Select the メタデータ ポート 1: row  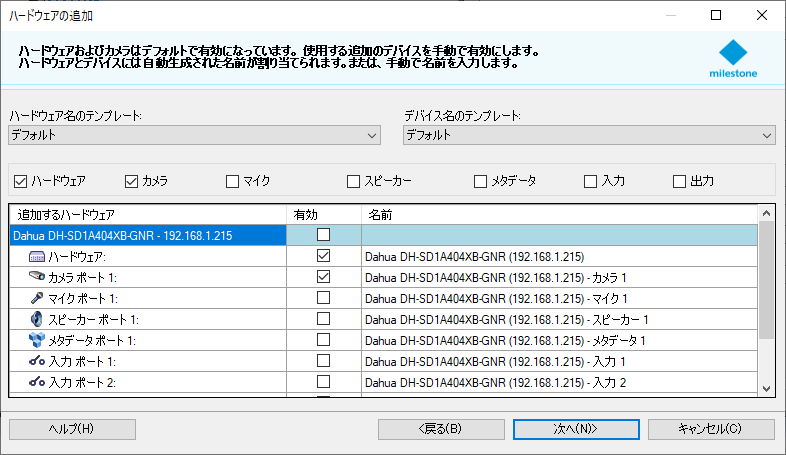coord(148,341)
